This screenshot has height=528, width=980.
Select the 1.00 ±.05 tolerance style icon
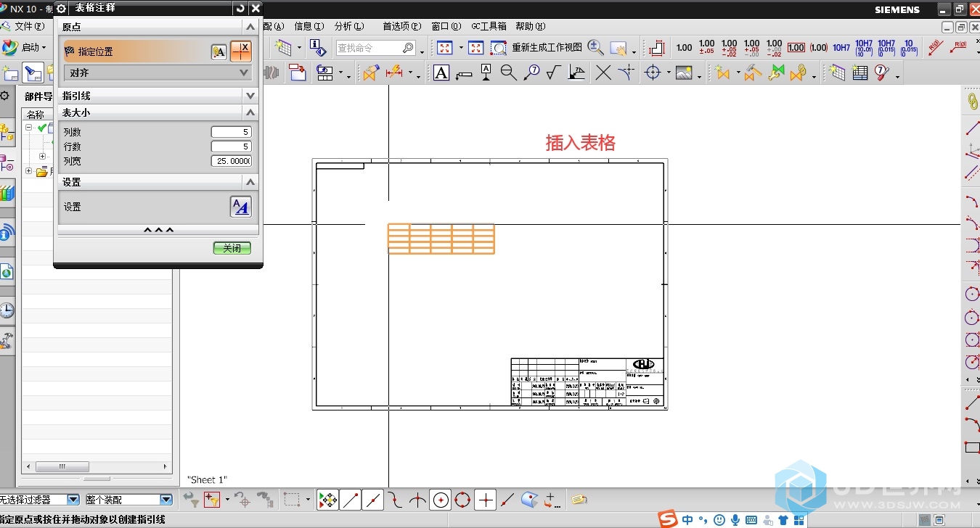(x=706, y=48)
